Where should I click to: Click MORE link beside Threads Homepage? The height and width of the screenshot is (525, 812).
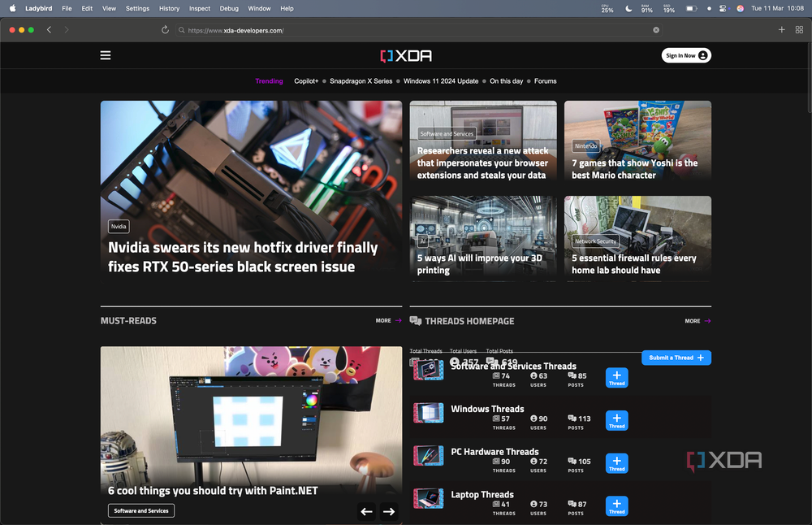click(x=698, y=321)
